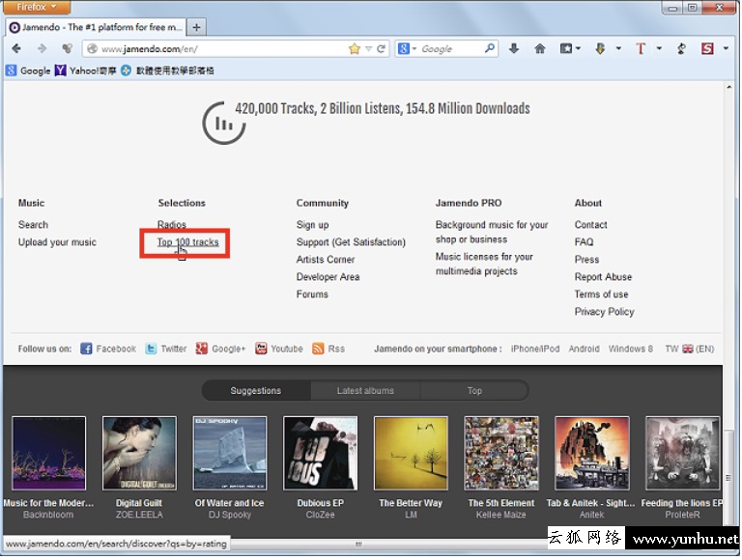Switch to the Top tab
Image resolution: width=742 pixels, height=560 pixels.
click(474, 391)
